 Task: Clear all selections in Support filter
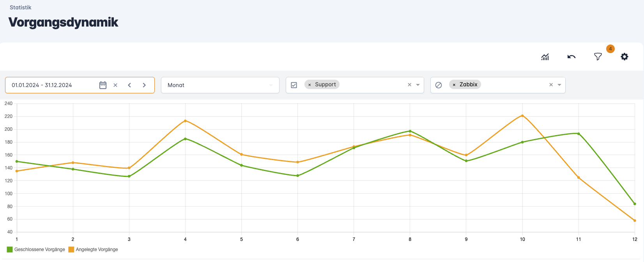coord(409,85)
